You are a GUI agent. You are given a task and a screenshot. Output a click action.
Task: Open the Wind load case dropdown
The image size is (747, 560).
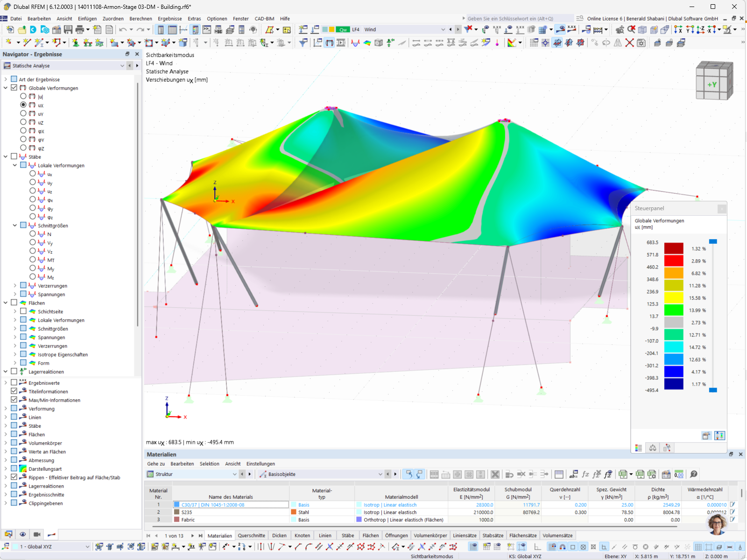click(443, 29)
